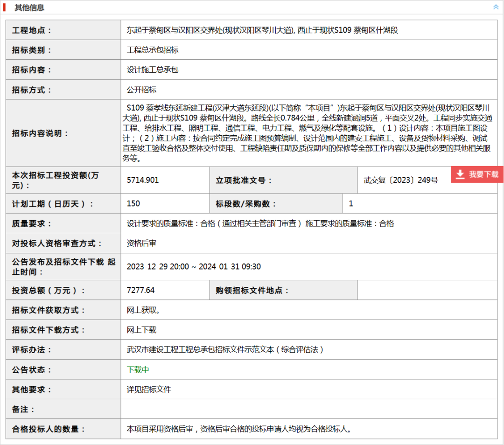The width and height of the screenshot is (504, 445).
Task: Click the 立项批准文号 label cell
Action: pyautogui.click(x=283, y=180)
